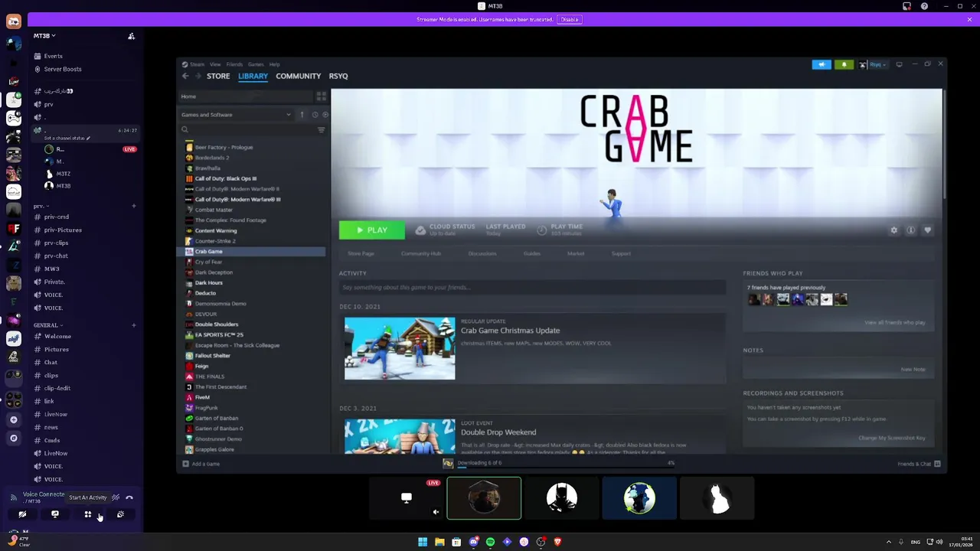Open the RSYQ profile tab in Steam
The height and width of the screenshot is (551, 980).
tap(338, 76)
